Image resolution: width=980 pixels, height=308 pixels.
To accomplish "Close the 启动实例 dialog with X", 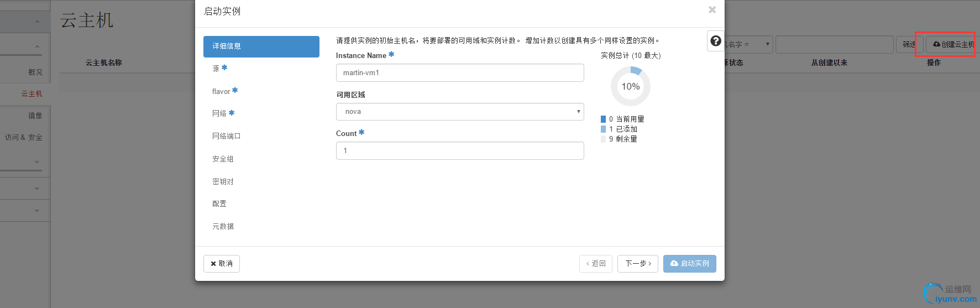I will 712,10.
